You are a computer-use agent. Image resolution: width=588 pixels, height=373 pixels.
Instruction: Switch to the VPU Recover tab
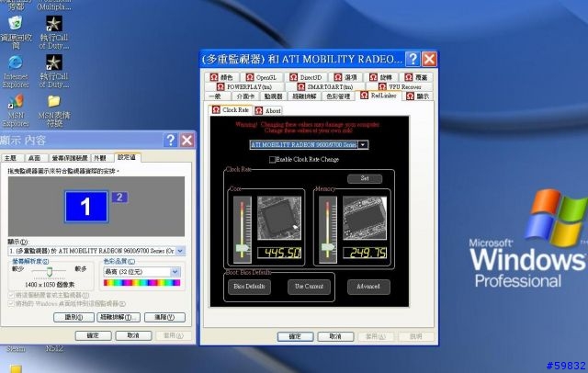pos(400,86)
